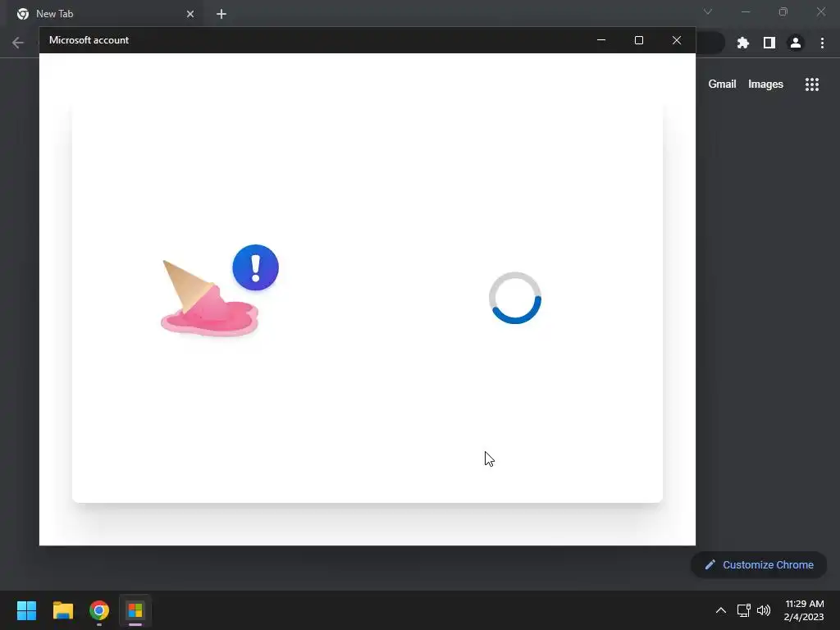This screenshot has height=630, width=840.
Task: Open Chrome profile avatar icon
Action: tap(796, 43)
